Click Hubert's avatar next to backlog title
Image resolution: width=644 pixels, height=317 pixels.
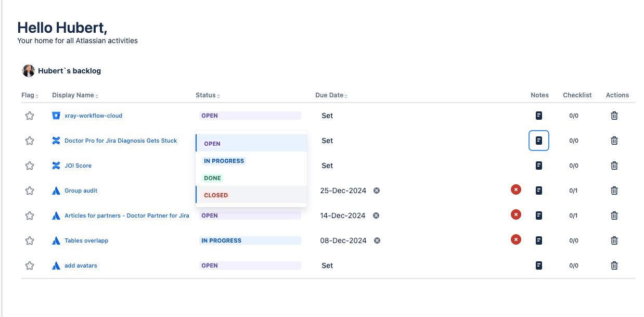[x=29, y=71]
